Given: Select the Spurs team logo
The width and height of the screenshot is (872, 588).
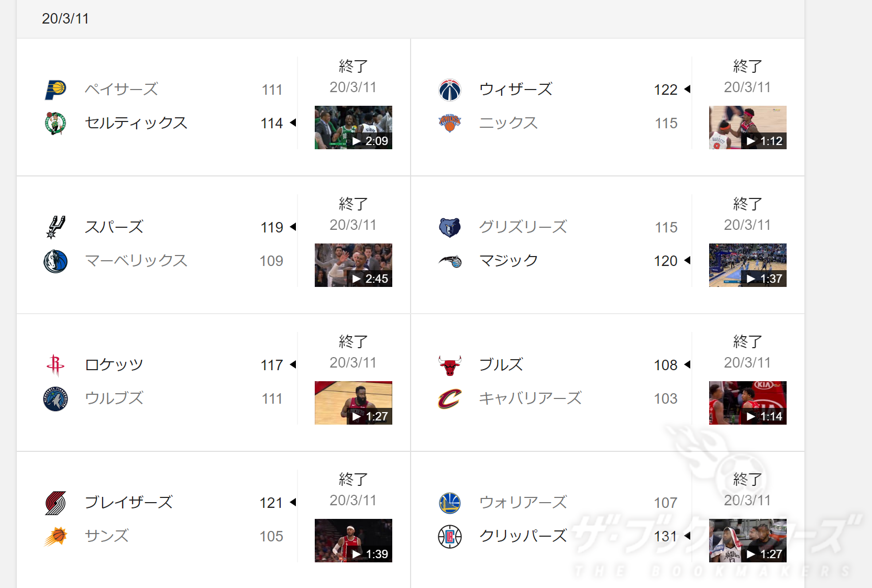Looking at the screenshot, I should click(57, 227).
